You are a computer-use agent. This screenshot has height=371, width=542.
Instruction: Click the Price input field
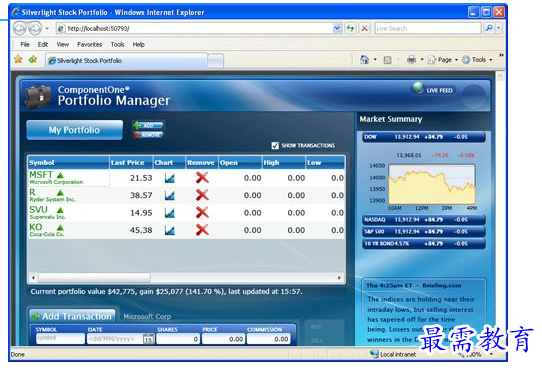tap(224, 339)
